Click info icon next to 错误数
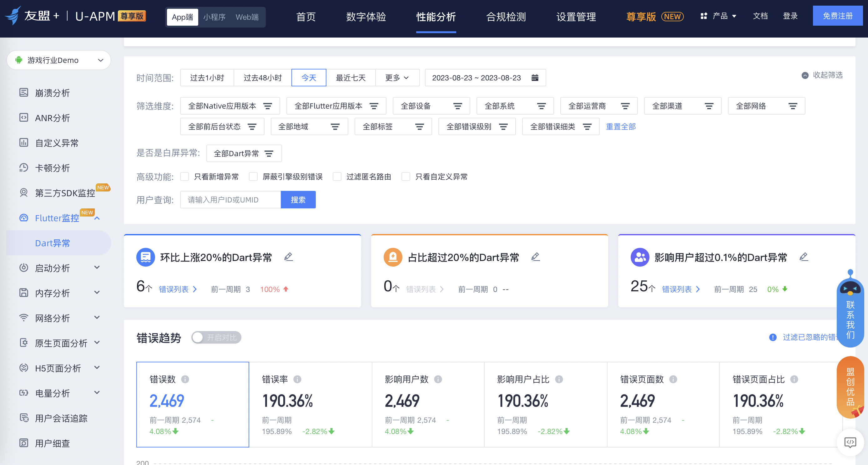This screenshot has width=868, height=465. pyautogui.click(x=185, y=379)
